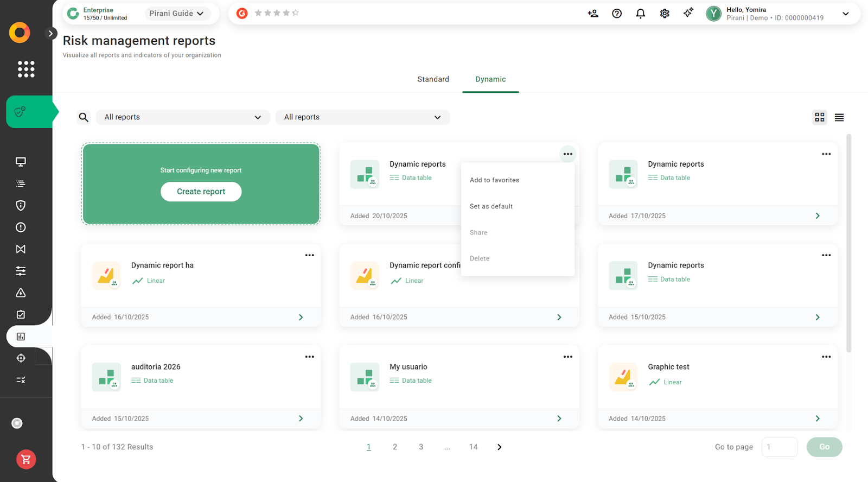Click the add user icon
Image resolution: width=868 pixels, height=482 pixels.
pyautogui.click(x=592, y=14)
